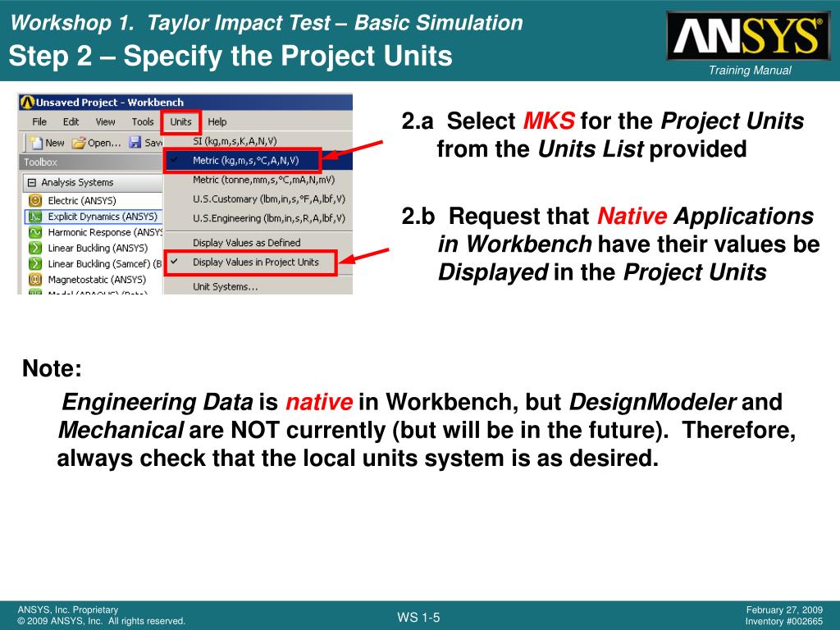Select Linear Buckling (Samcef) text
This screenshot has width=840, height=630.
(x=105, y=263)
